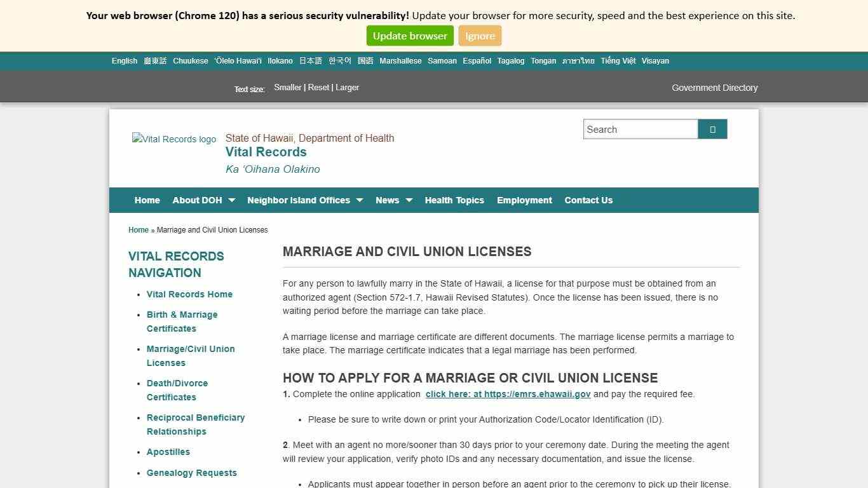The height and width of the screenshot is (488, 868).
Task: Open the Employment menu item
Action: pyautogui.click(x=524, y=200)
